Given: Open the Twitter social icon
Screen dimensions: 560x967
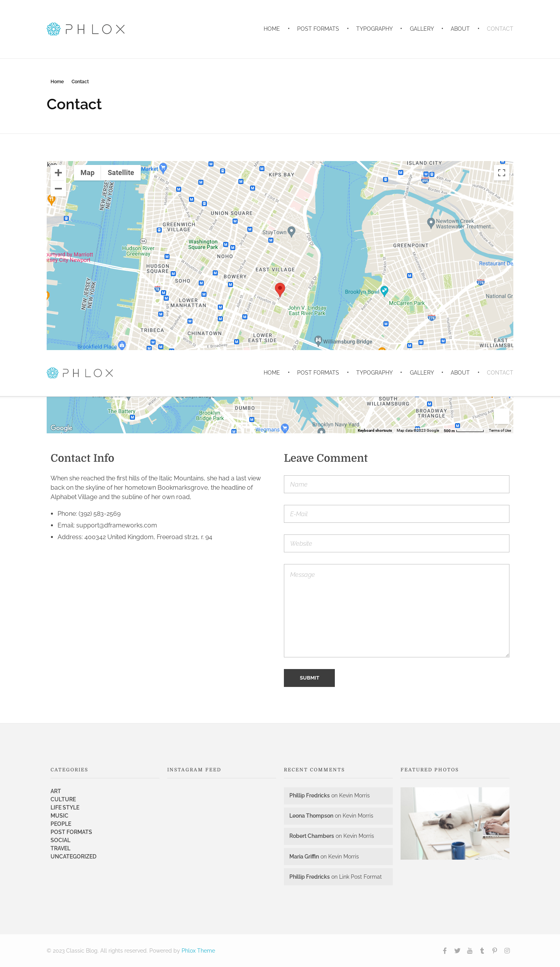Looking at the screenshot, I should [x=457, y=951].
